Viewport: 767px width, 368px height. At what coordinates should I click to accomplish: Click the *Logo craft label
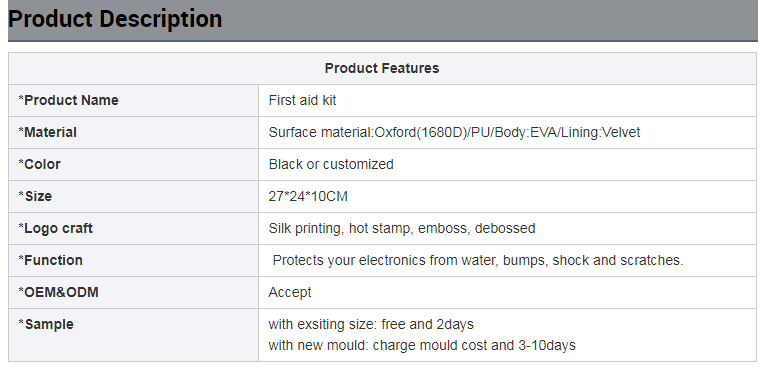coord(55,228)
